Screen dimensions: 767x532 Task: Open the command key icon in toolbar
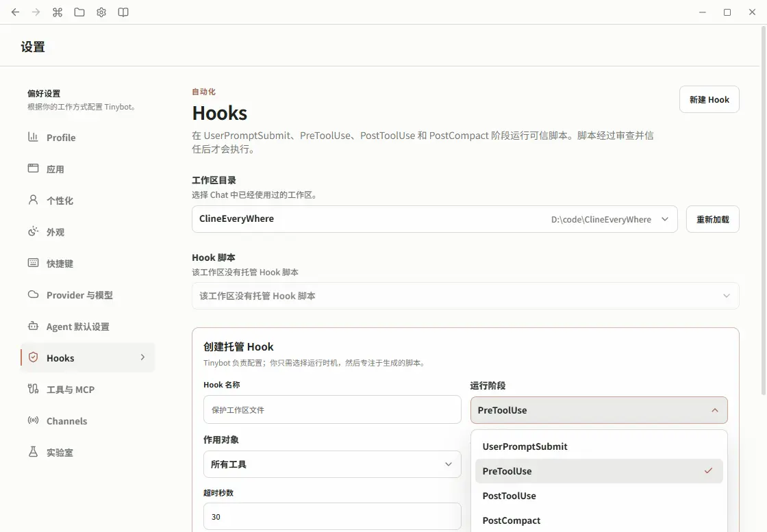pos(58,12)
